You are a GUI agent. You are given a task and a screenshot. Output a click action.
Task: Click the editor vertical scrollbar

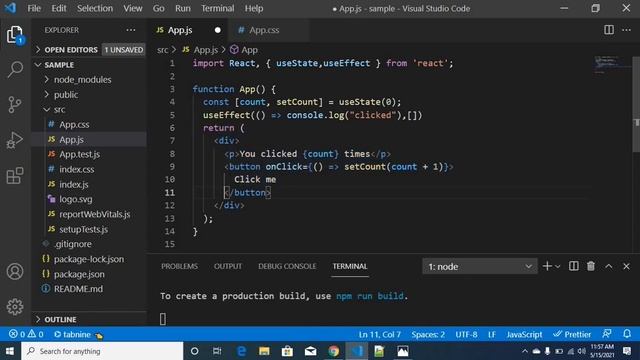tap(636, 104)
